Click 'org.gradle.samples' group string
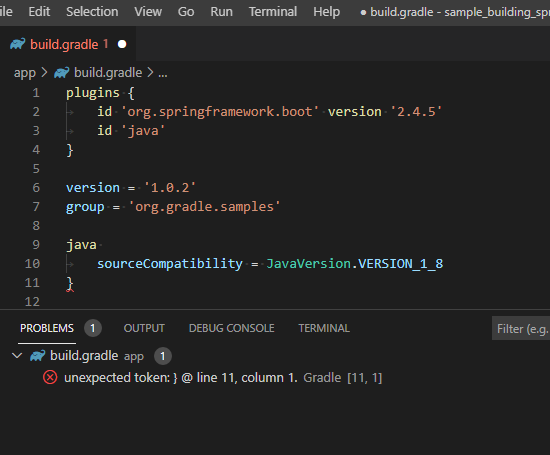Screen dimensions: 550x455 (204, 207)
